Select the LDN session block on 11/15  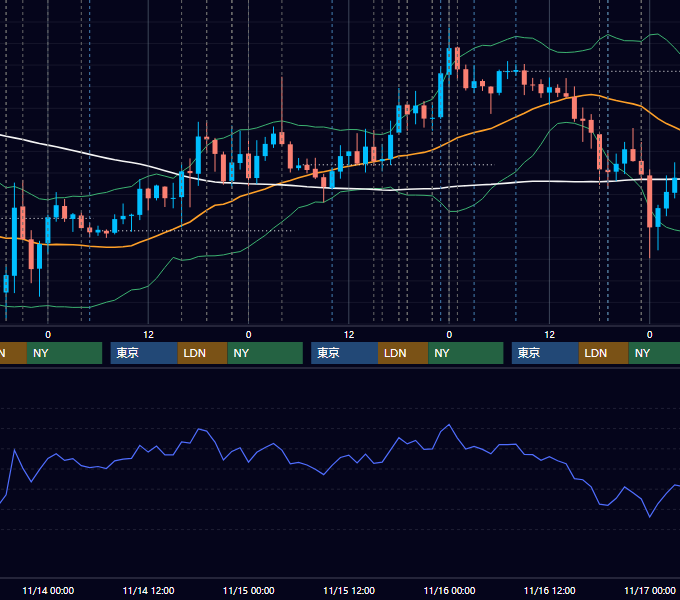tap(403, 353)
